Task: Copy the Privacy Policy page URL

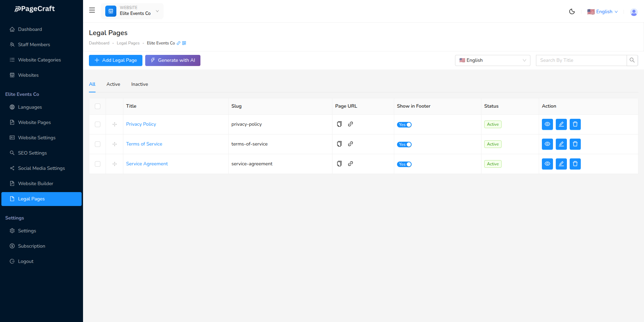Action: point(339,124)
